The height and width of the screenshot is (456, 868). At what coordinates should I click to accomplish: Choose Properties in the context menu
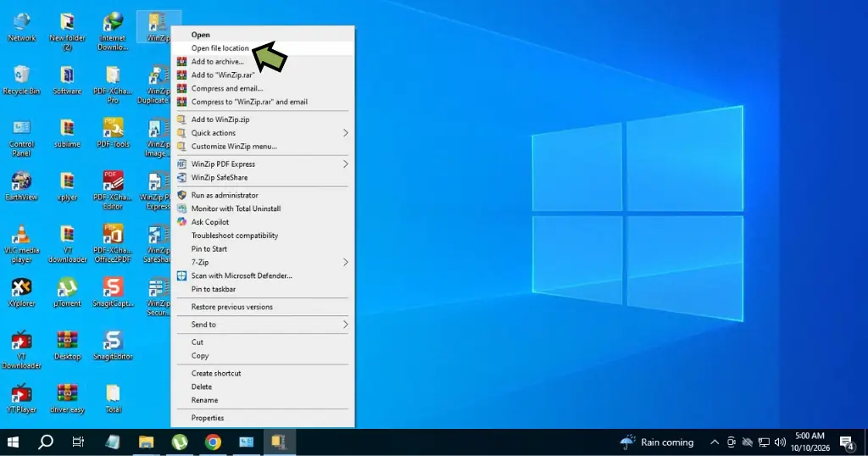coord(263,418)
